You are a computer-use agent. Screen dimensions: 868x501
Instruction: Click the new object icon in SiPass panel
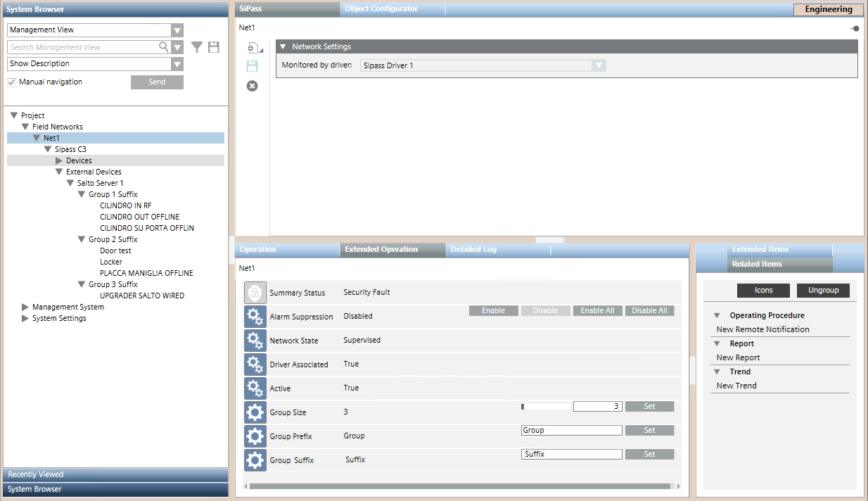(252, 46)
